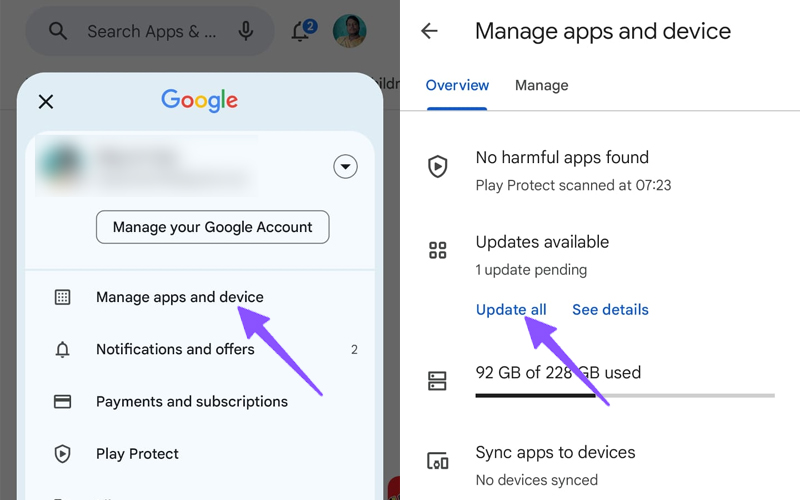Open No harmful apps found

click(x=562, y=157)
